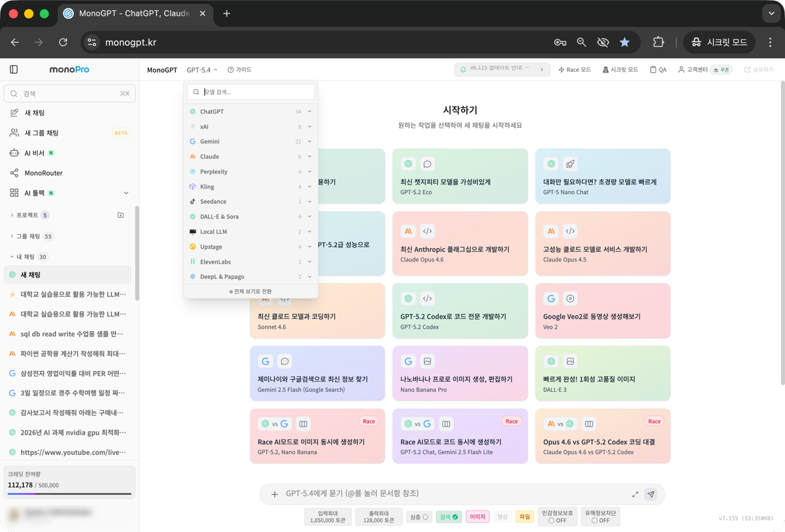This screenshot has height=532, width=785.
Task: Click the sidebar chat list scrollbar
Action: point(137,253)
